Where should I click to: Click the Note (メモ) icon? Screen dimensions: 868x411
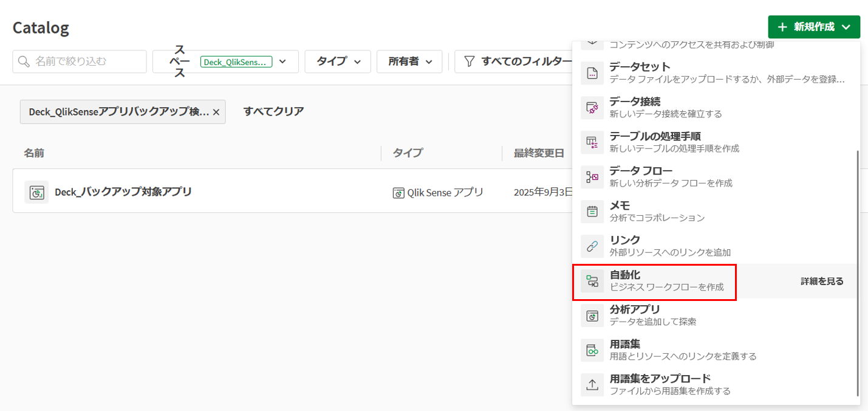tap(592, 212)
